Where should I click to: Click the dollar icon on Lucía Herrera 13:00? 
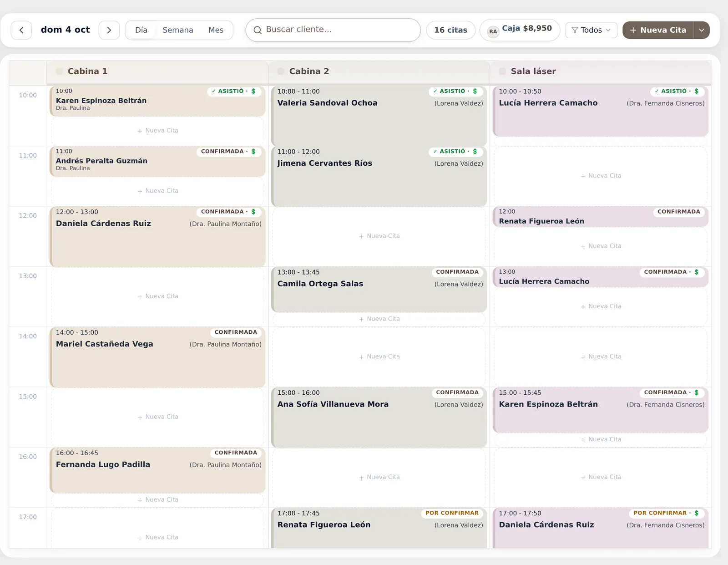click(697, 272)
